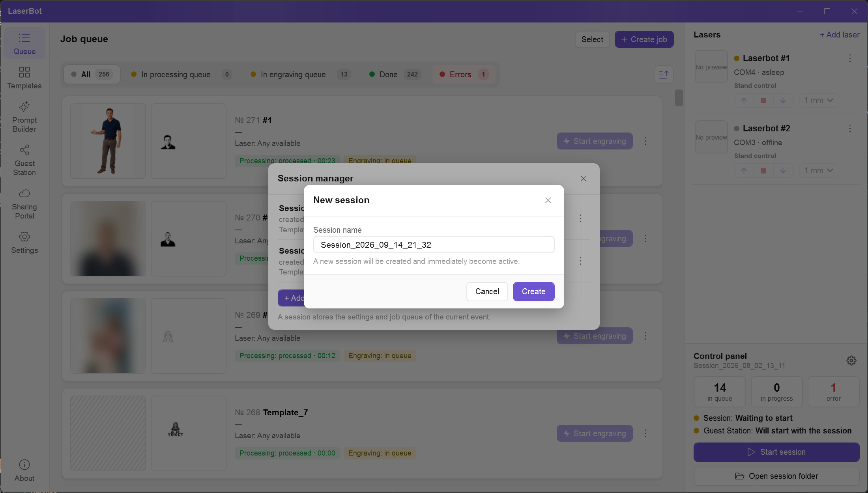Image resolution: width=868 pixels, height=493 pixels.
Task: Open job № 268 more options menu
Action: pos(646,433)
